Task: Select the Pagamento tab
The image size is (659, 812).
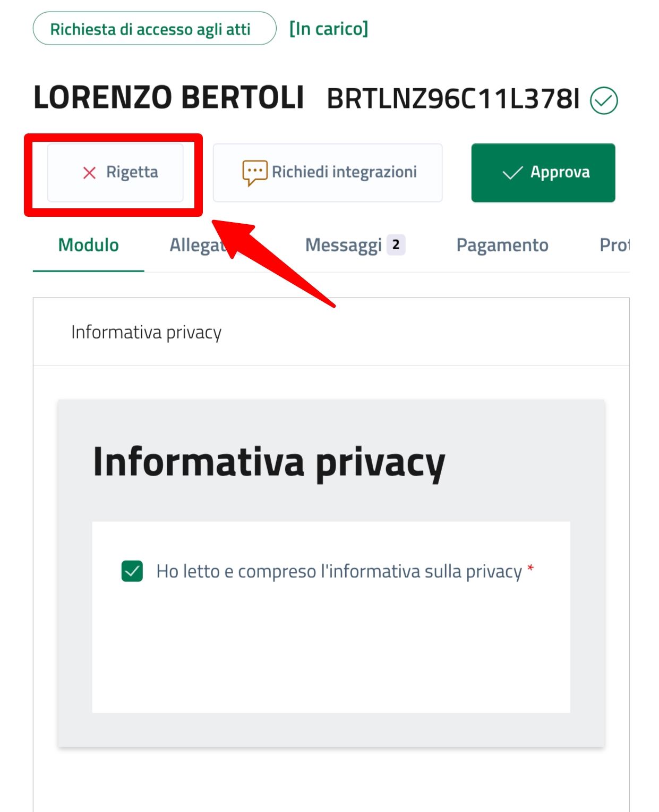Action: coord(502,246)
